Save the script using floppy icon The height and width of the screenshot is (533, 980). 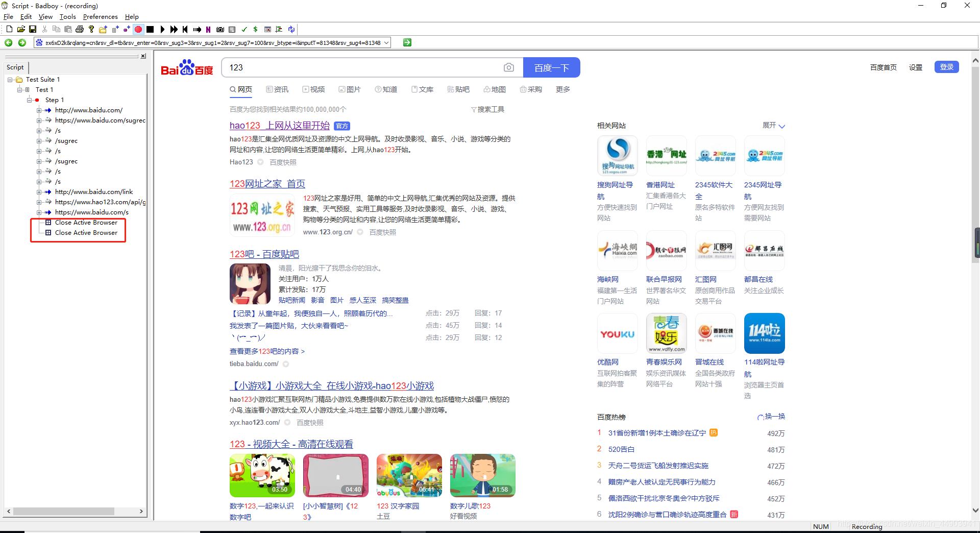click(33, 29)
